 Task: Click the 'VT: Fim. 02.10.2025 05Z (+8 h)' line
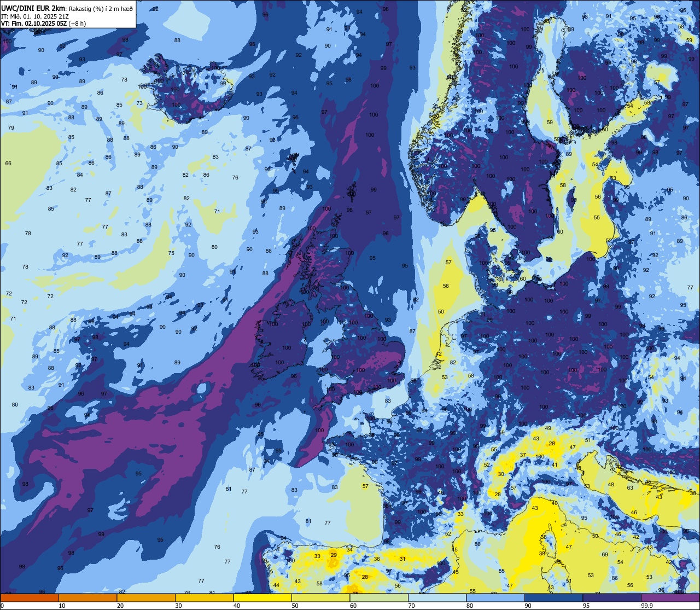click(x=44, y=24)
